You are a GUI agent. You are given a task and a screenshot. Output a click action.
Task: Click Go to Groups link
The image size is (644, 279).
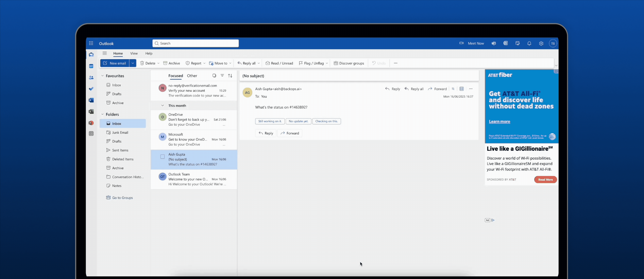pos(120,197)
